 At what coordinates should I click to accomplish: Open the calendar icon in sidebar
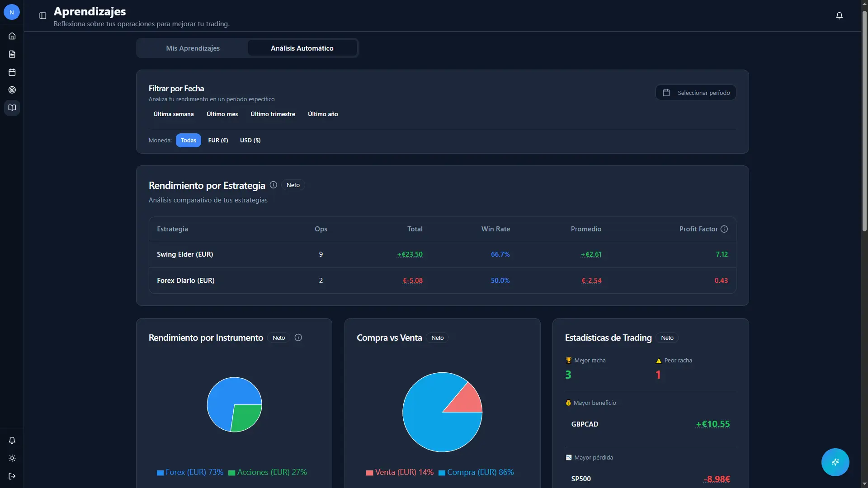pyautogui.click(x=12, y=72)
